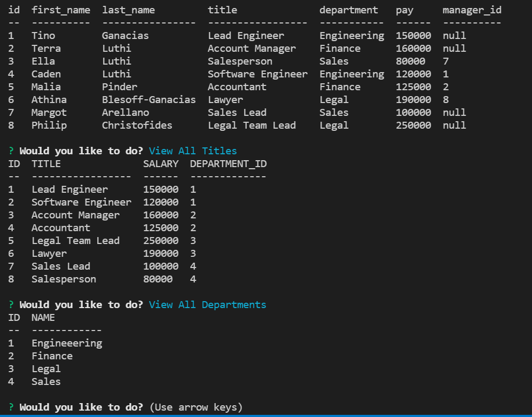The width and height of the screenshot is (532, 417).
Task: Select the bottom 'Would you like to do?' prompt
Action: click(80, 407)
